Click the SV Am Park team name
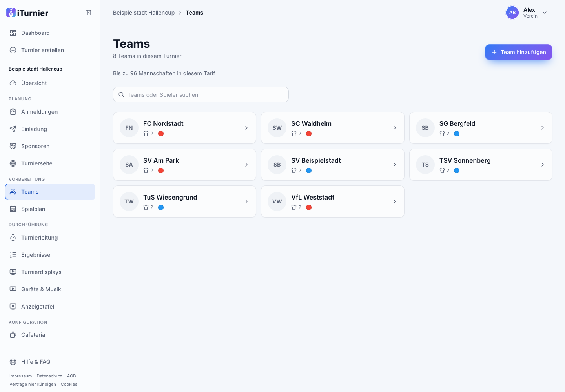Viewport: 565px width, 392px height. tap(161, 160)
